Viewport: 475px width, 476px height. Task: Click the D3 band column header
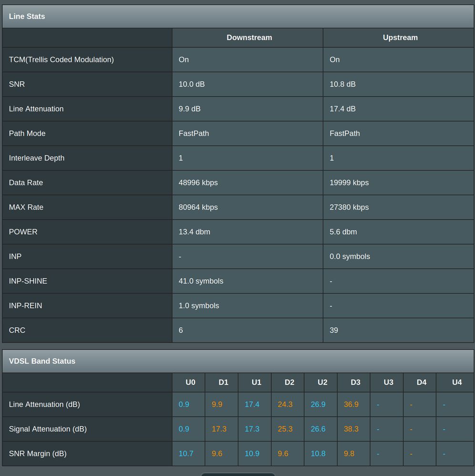(355, 382)
